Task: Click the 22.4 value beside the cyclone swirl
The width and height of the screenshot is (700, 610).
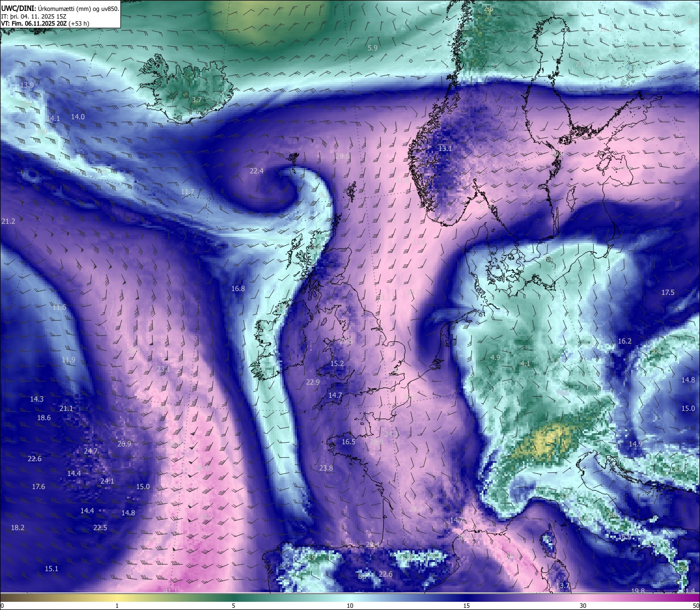Action: (x=256, y=171)
